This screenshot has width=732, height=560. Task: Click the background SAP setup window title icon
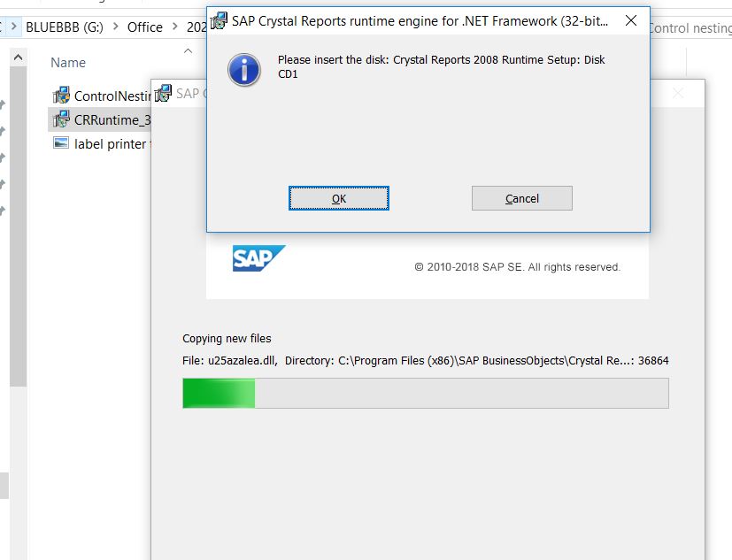click(163, 93)
